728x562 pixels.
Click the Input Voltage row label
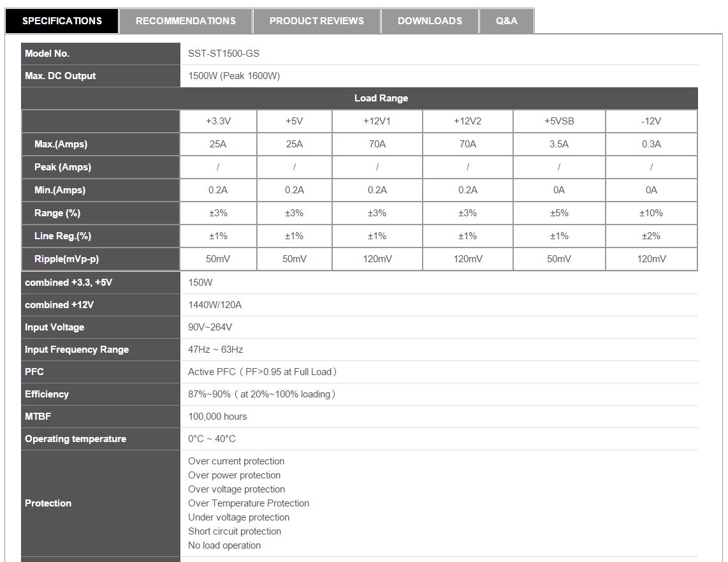pyautogui.click(x=54, y=327)
